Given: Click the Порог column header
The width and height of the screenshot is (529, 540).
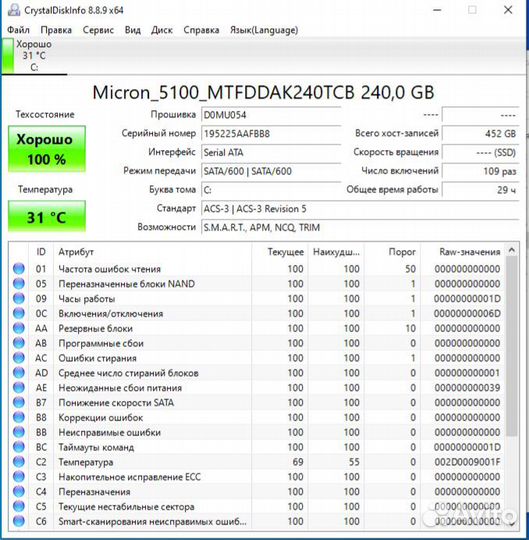Looking at the screenshot, I should click(393, 252).
